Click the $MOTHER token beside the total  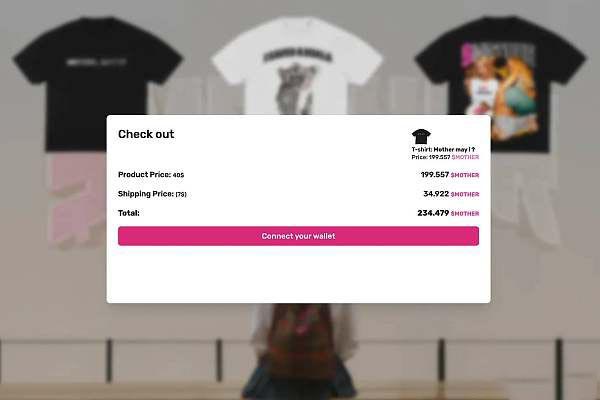[465, 213]
